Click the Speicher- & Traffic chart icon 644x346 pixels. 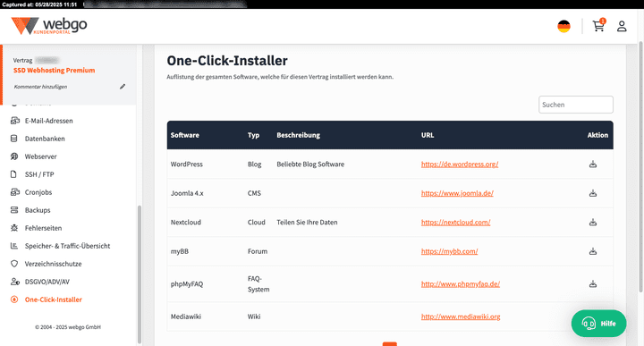[14, 246]
